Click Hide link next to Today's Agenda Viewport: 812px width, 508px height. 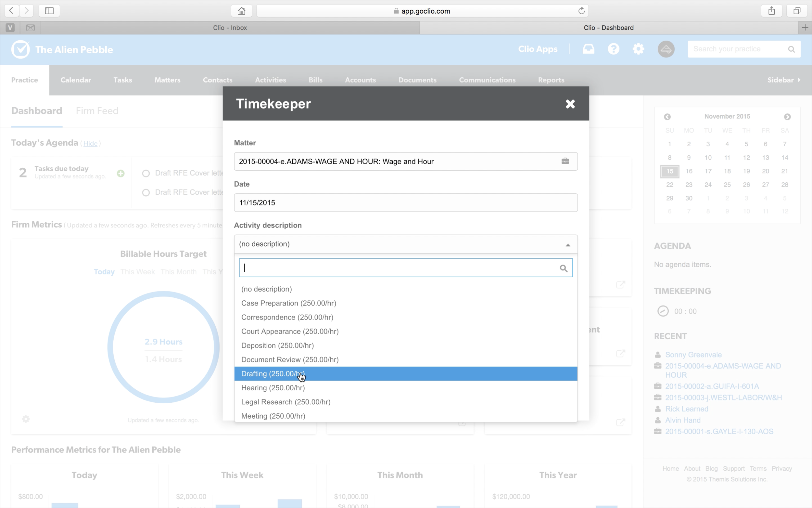tap(90, 143)
